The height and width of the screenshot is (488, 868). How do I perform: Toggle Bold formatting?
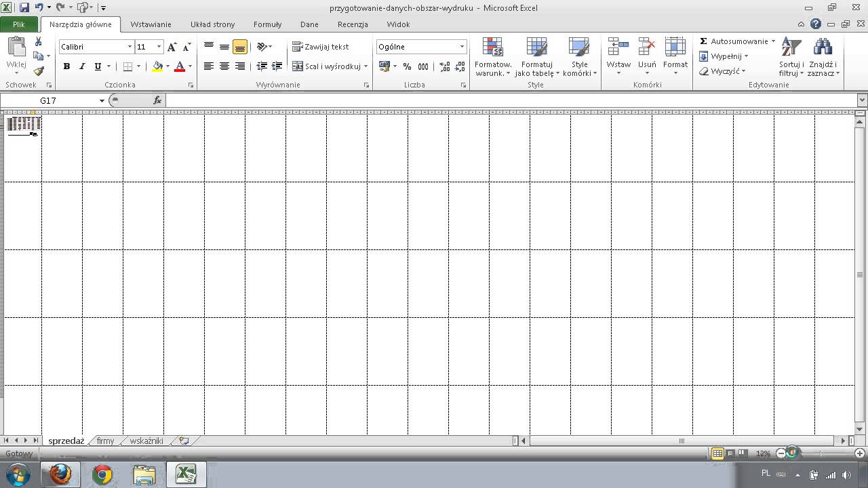66,66
